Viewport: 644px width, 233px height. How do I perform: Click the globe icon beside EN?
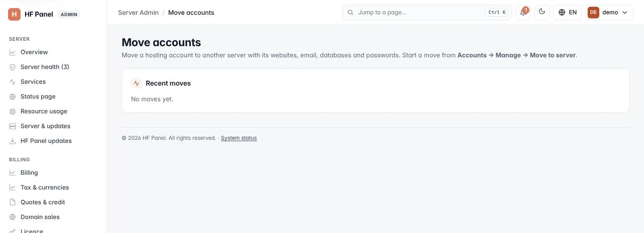click(x=562, y=13)
